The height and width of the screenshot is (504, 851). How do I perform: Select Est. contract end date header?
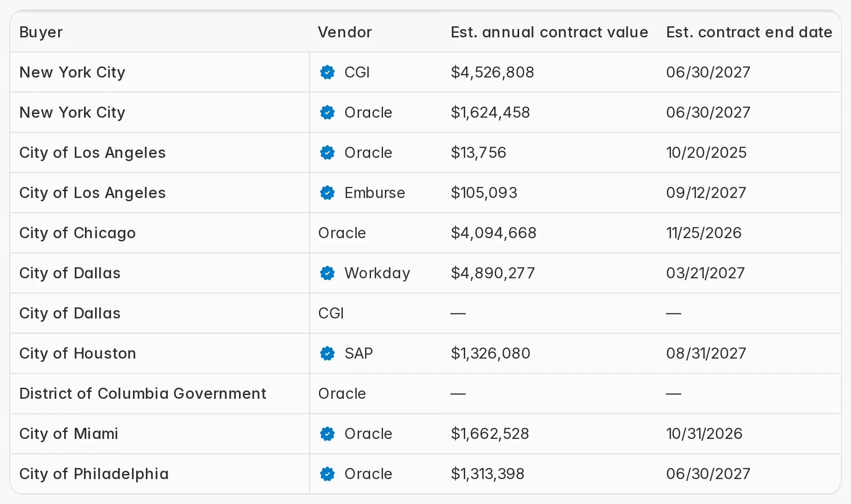tap(749, 32)
